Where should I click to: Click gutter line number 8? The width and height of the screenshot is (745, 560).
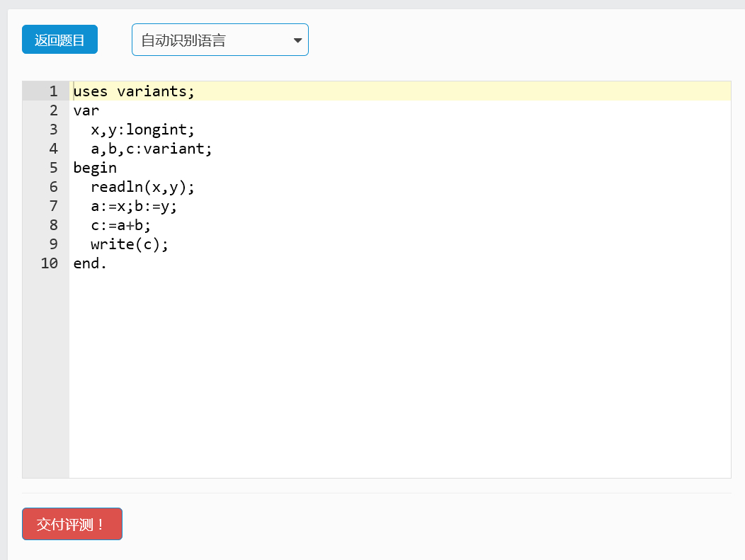click(x=53, y=225)
